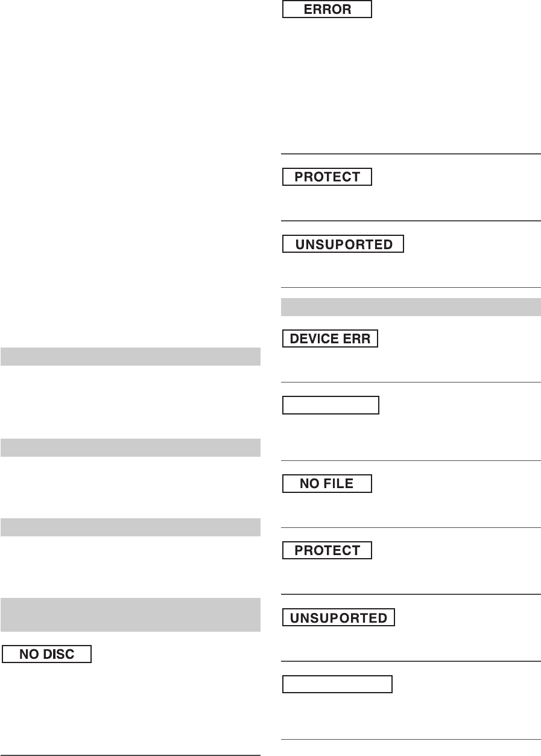541x756 pixels.
Task: Click the PROTECT box below NO FILE
Action: click(x=327, y=550)
